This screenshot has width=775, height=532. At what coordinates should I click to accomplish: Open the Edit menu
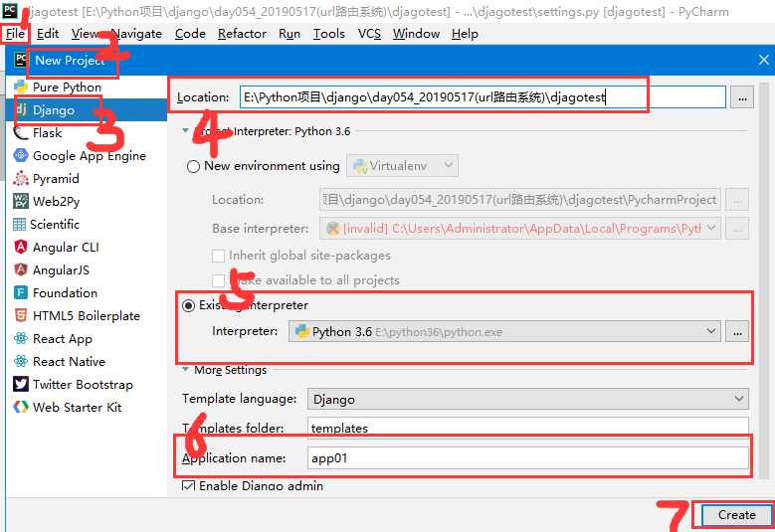[x=48, y=34]
